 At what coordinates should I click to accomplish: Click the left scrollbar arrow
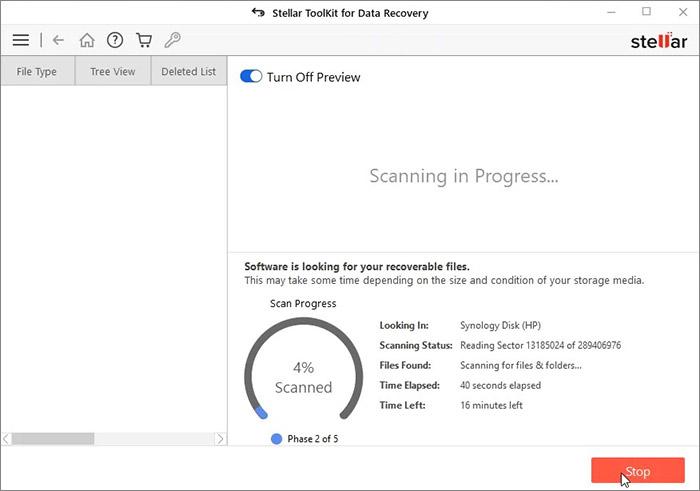coord(6,438)
